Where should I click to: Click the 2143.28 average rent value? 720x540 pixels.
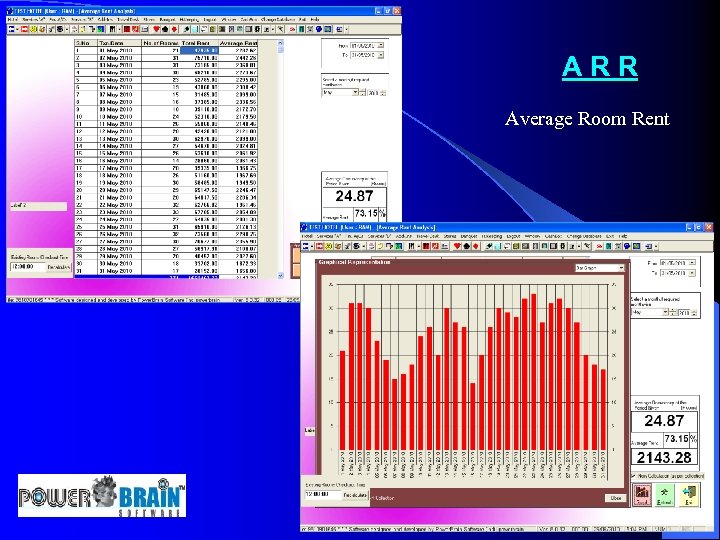664,457
